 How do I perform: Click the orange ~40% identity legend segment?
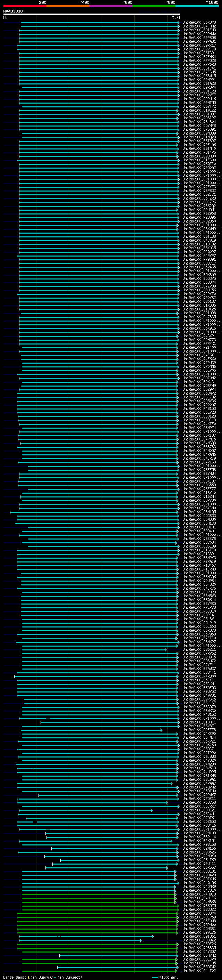68,6
